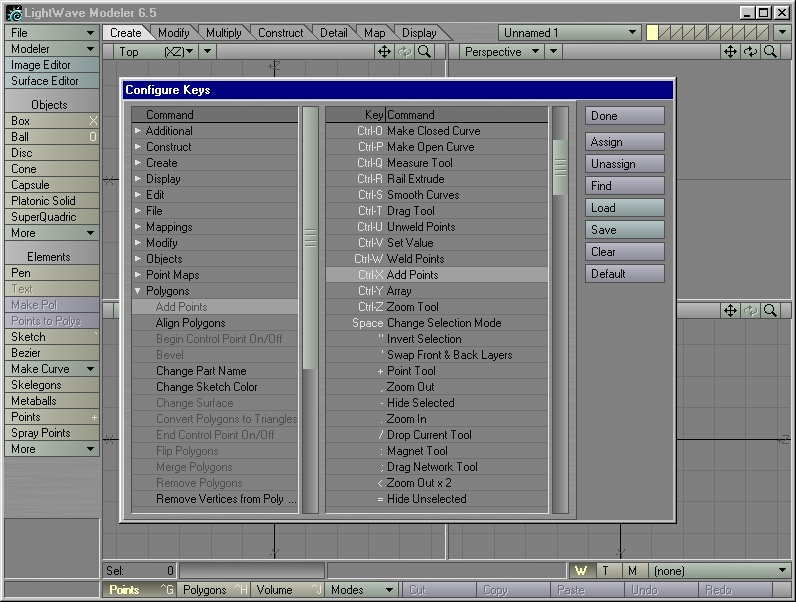
Task: Expand the Additional command group
Action: click(139, 131)
